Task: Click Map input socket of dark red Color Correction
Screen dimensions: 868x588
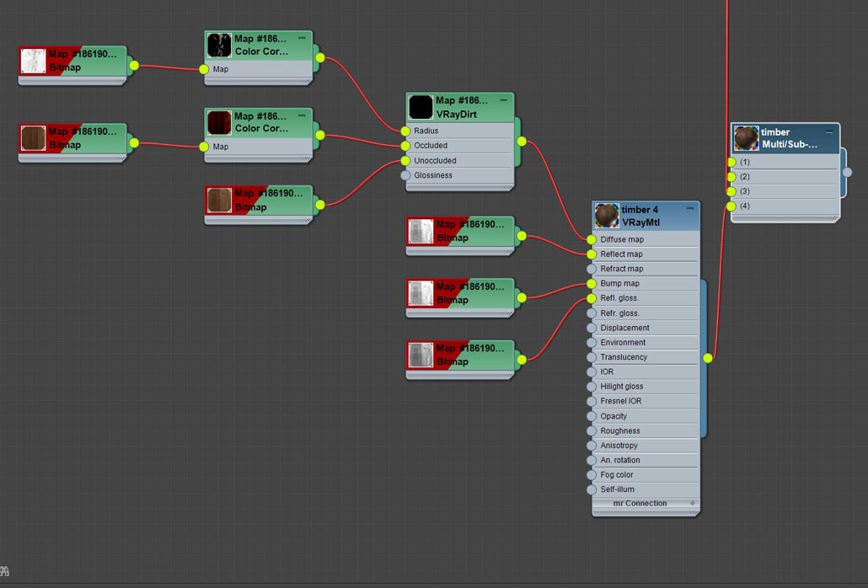Action: tap(204, 147)
